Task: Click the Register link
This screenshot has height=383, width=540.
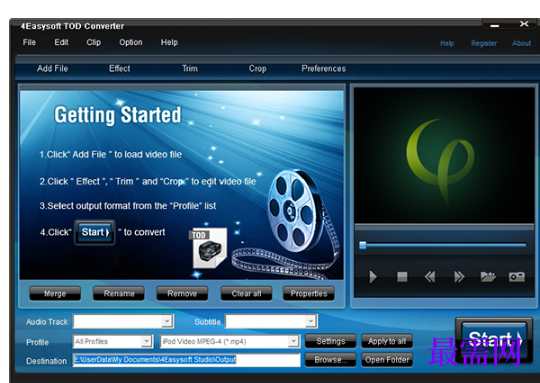Action: click(484, 43)
